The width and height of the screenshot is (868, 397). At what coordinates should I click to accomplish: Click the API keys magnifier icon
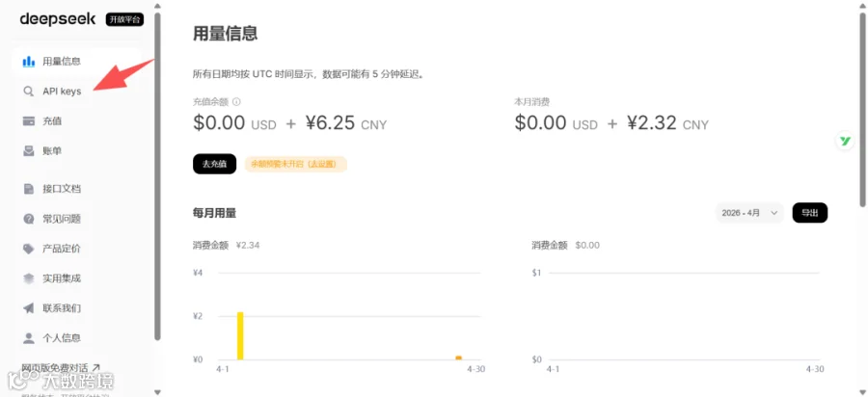coord(28,92)
